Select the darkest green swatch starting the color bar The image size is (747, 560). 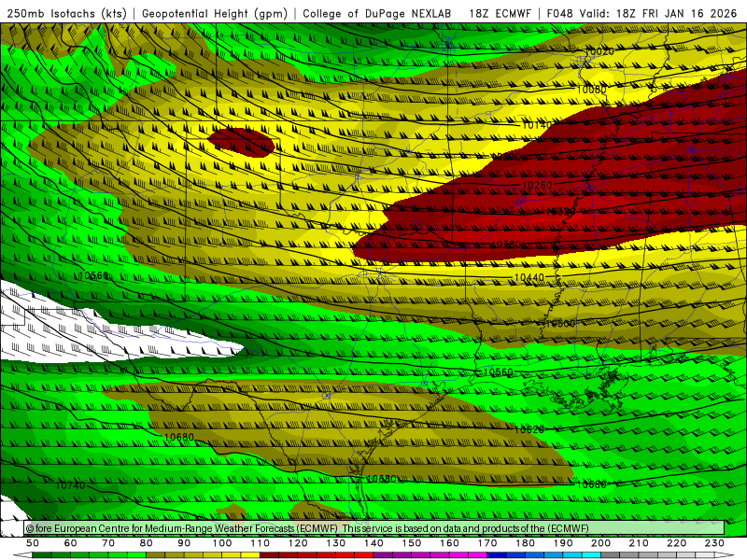click(x=42, y=555)
